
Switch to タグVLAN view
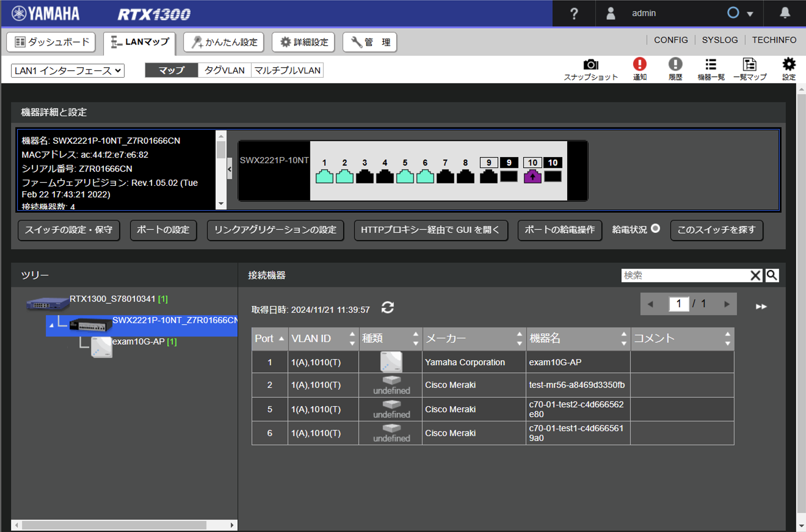click(x=225, y=70)
